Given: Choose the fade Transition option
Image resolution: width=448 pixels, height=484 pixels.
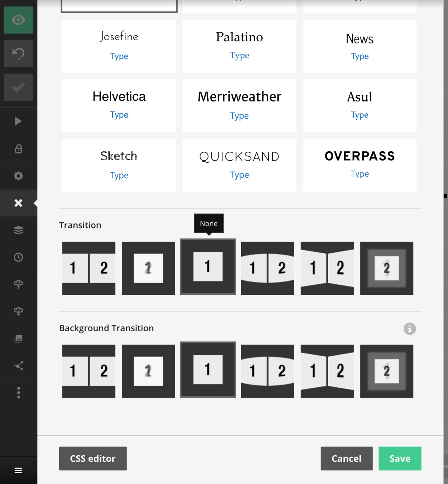Looking at the screenshot, I should tap(148, 268).
